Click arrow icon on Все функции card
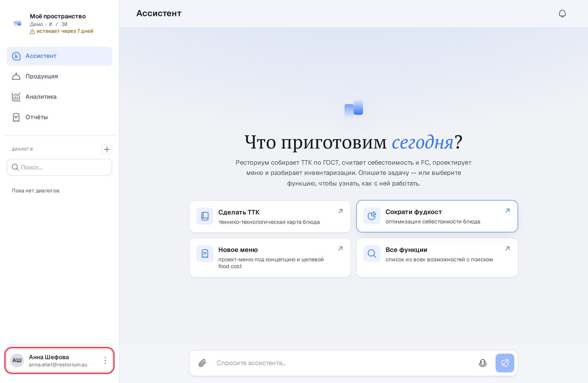This screenshot has height=383, width=588. pyautogui.click(x=507, y=248)
